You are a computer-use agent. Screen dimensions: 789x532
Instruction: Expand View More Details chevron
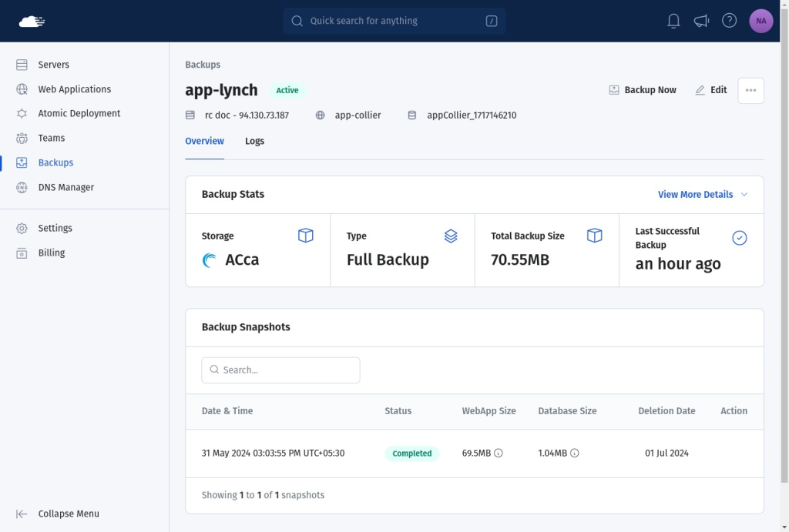pos(744,195)
